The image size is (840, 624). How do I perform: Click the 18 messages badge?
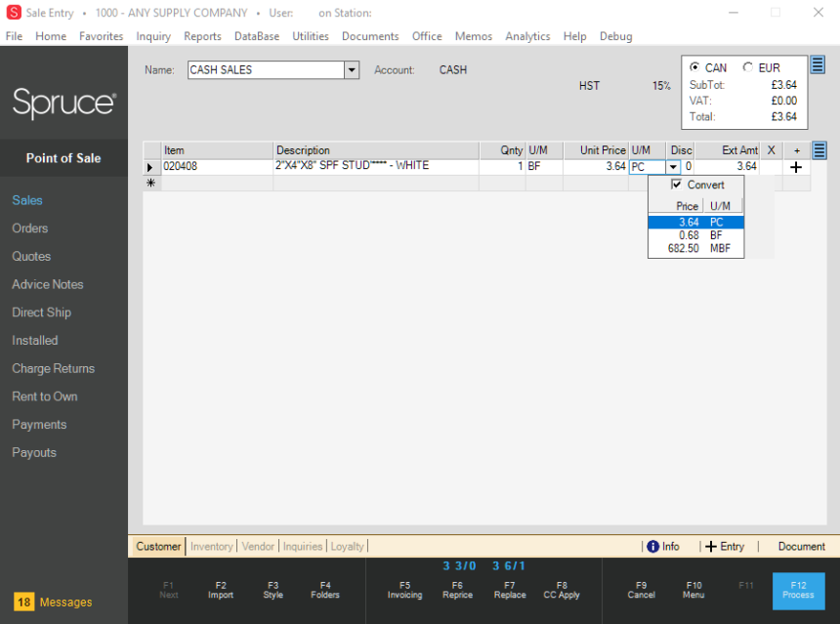coord(24,603)
